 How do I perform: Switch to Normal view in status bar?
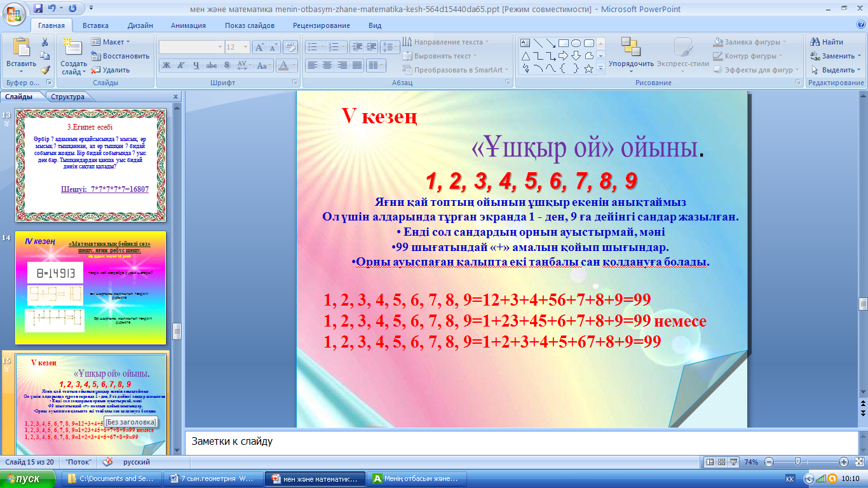[711, 462]
